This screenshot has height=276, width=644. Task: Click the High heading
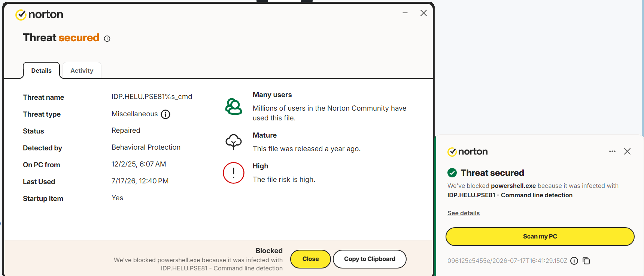coord(261,166)
